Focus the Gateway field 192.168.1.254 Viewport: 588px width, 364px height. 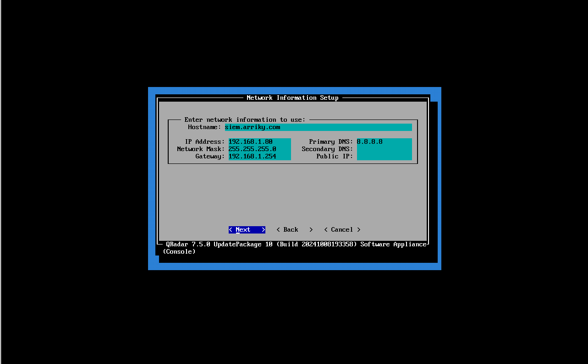pyautogui.click(x=260, y=157)
